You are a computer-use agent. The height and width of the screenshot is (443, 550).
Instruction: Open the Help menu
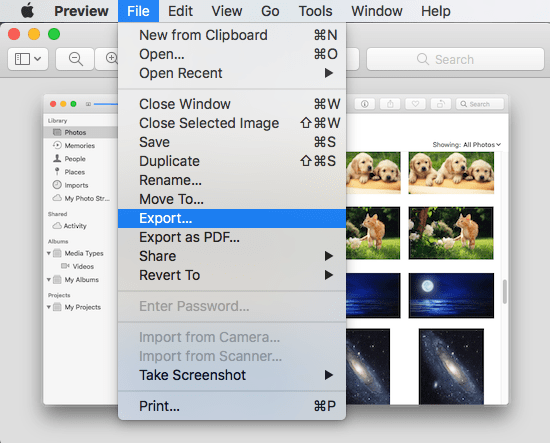436,11
